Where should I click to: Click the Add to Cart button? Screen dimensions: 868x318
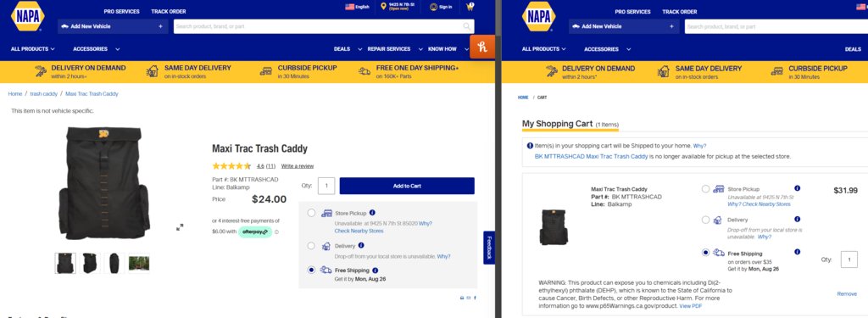(407, 186)
